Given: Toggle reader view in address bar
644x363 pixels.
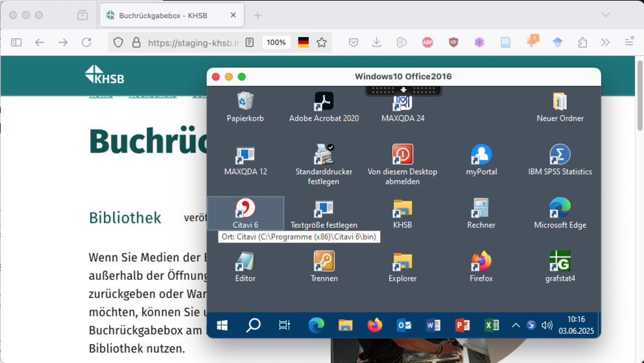Looking at the screenshot, I should click(x=249, y=42).
